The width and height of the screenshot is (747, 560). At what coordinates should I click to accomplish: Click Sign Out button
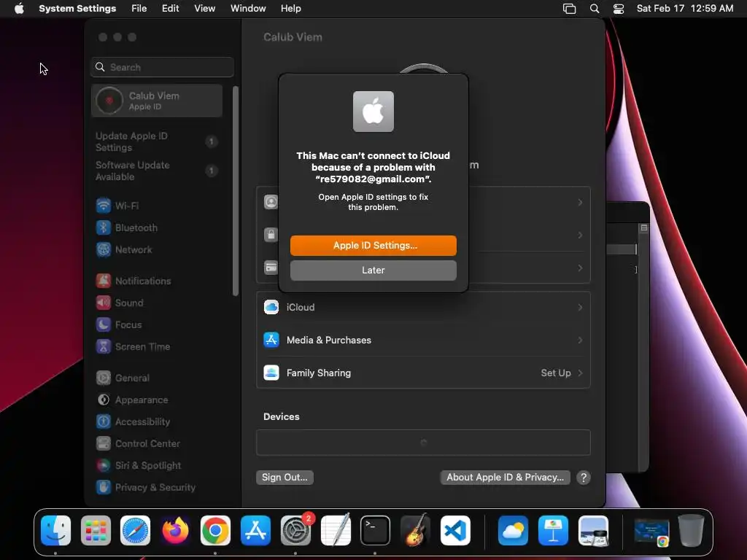click(285, 477)
